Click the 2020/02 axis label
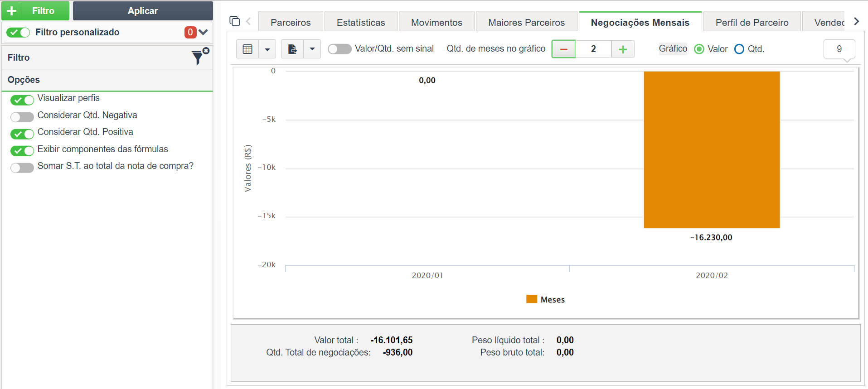 (x=712, y=275)
